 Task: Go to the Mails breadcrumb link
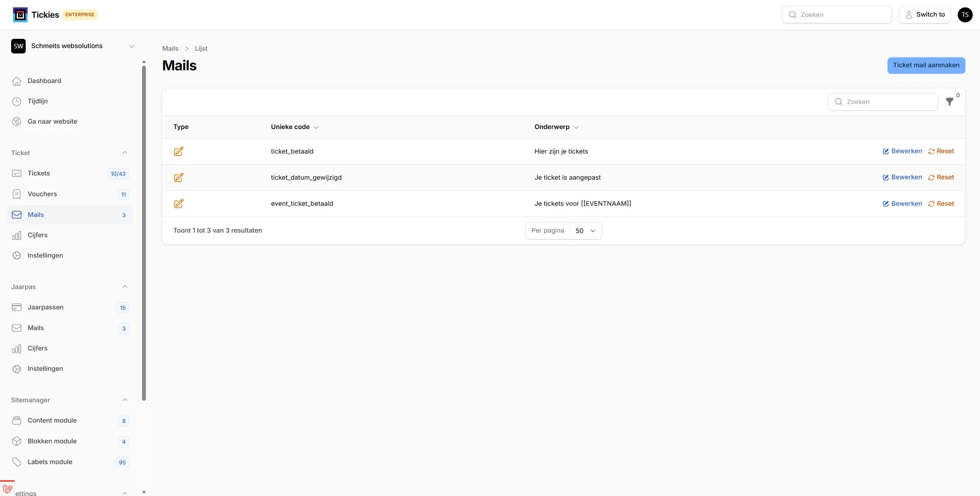(x=170, y=48)
